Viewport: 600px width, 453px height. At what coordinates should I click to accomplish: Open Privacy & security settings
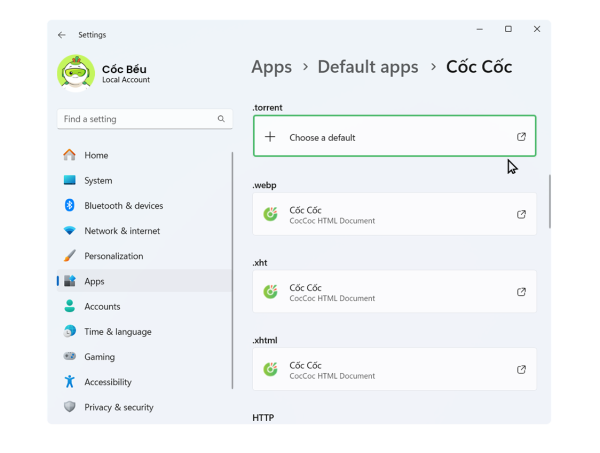click(x=145, y=408)
